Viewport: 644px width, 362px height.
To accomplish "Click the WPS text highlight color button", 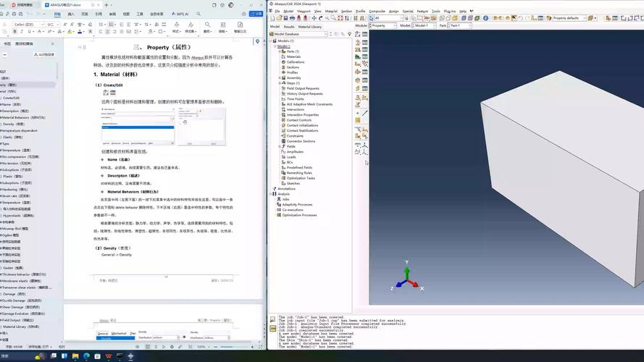I will [70, 32].
